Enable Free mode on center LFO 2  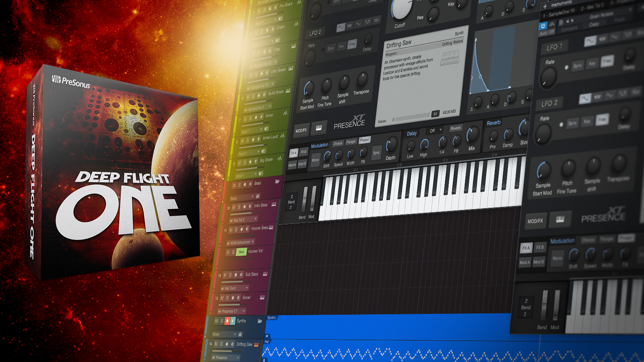[x=352, y=44]
